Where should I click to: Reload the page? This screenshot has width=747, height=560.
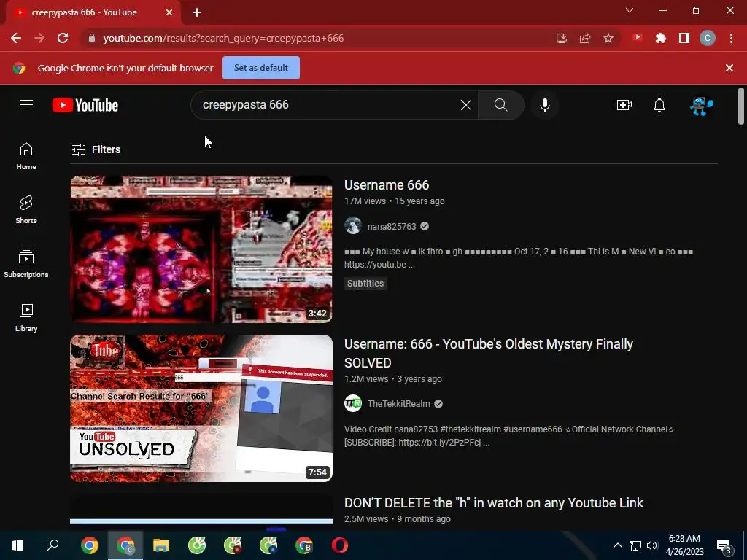(x=63, y=38)
